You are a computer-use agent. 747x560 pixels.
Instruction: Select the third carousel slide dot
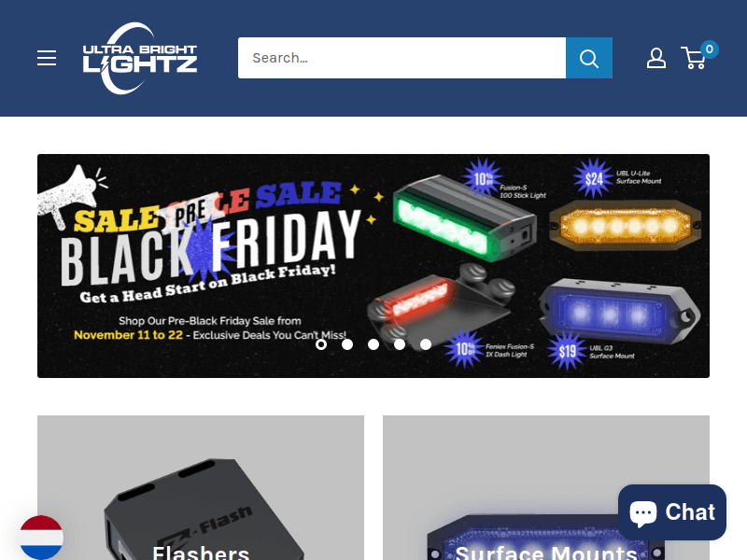pos(373,344)
